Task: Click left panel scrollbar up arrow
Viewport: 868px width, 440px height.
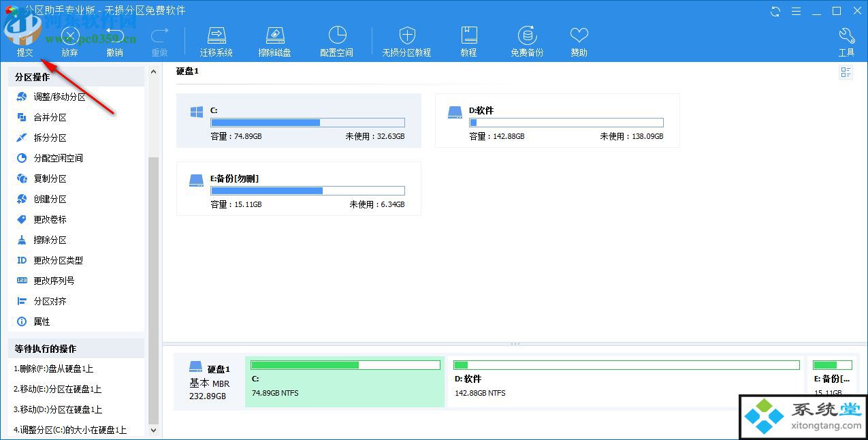Action: 153,72
